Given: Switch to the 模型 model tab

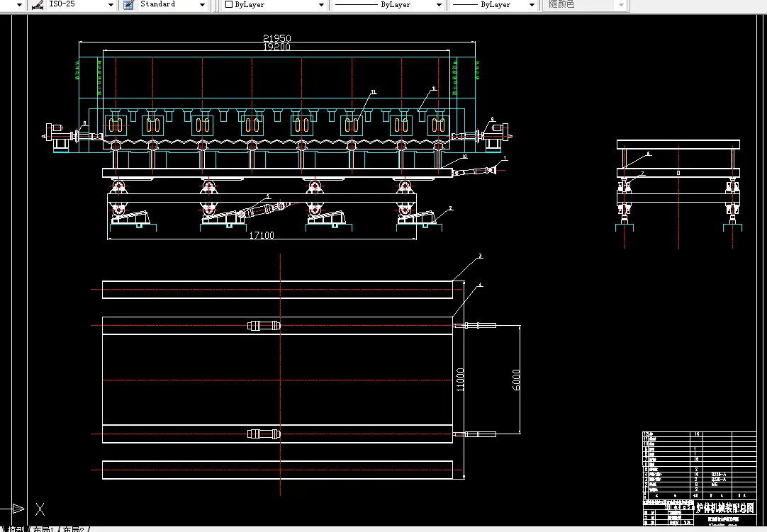Looking at the screenshot, I should coord(16,529).
